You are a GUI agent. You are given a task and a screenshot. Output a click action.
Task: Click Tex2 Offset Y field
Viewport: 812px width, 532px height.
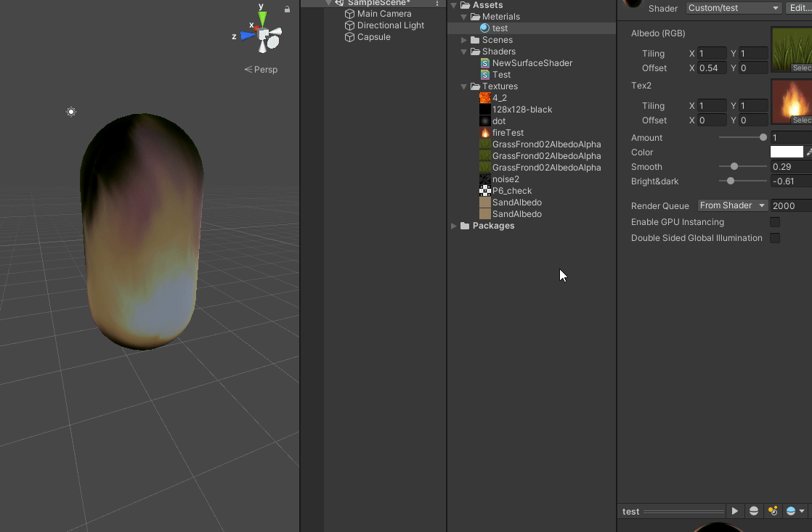coord(753,120)
